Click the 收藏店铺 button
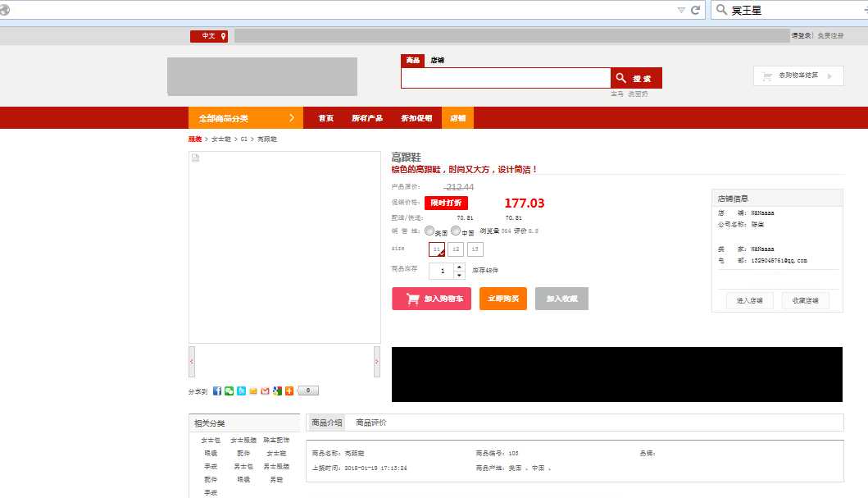The image size is (868, 498). point(805,300)
